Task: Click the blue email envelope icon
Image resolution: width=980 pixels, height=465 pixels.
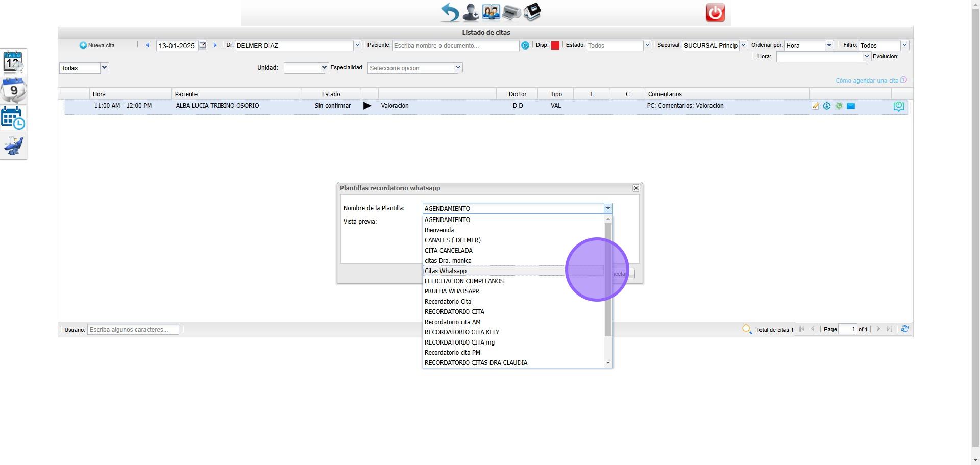Action: tap(851, 106)
